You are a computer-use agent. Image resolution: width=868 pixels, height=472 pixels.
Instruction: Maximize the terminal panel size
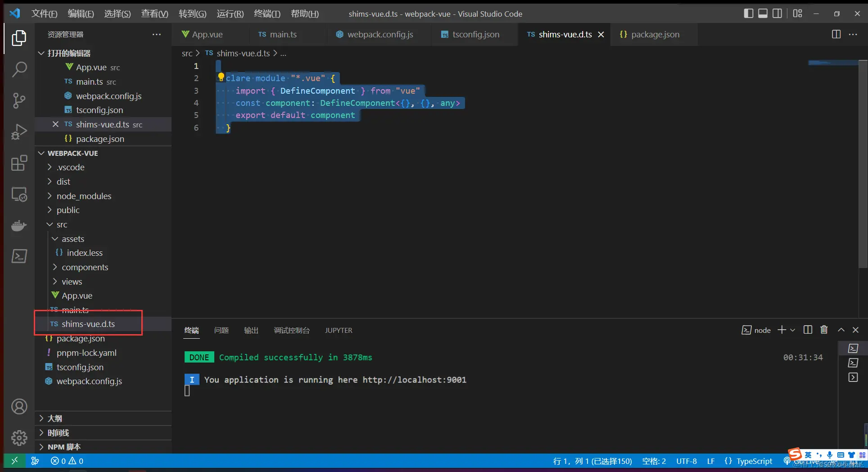tap(841, 330)
